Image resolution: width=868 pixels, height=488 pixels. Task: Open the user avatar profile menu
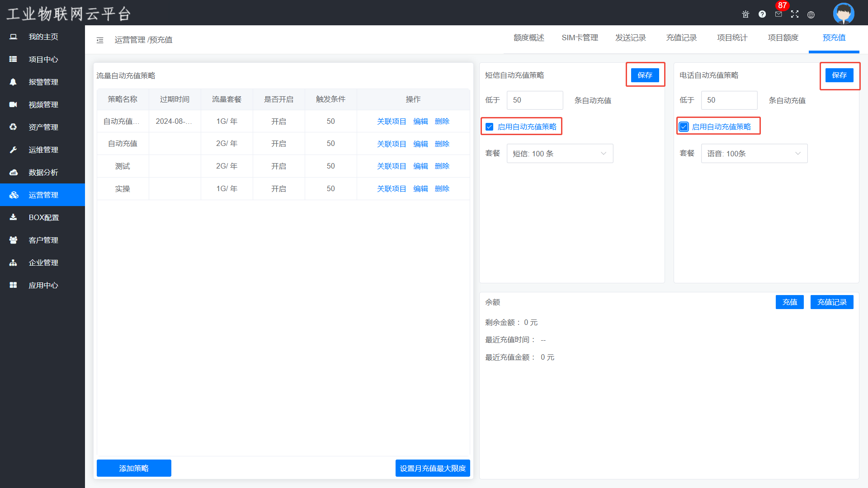[x=844, y=14]
